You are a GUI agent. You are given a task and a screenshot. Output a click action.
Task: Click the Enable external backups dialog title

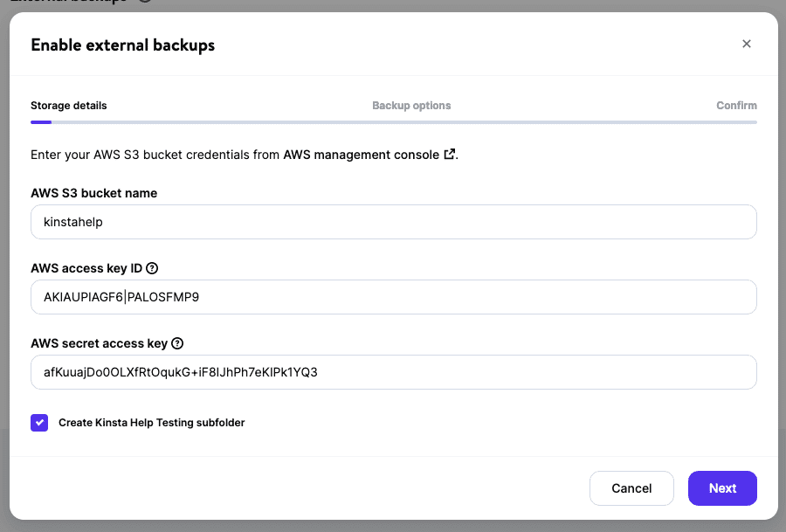122,45
